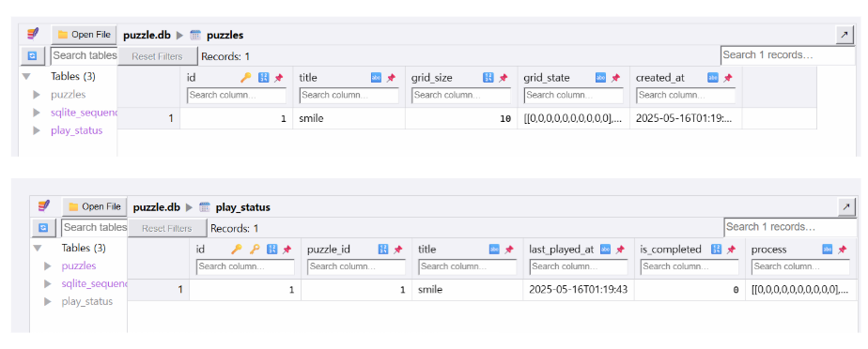Expand the puzzles node in play_status view sidebar
This screenshot has height=349, width=868.
coord(48,266)
